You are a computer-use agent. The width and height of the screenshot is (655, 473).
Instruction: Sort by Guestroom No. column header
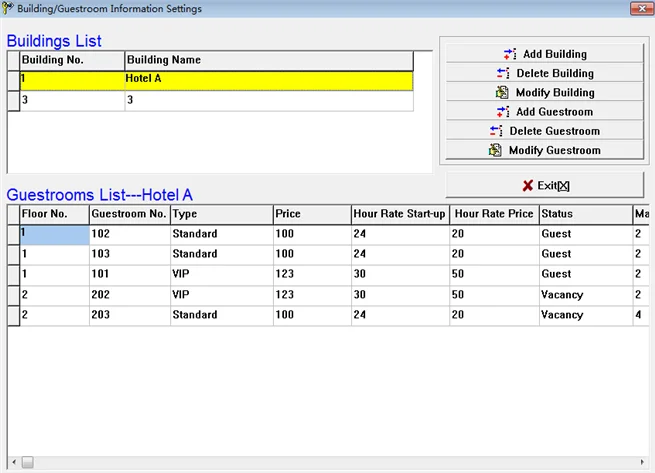coord(129,214)
